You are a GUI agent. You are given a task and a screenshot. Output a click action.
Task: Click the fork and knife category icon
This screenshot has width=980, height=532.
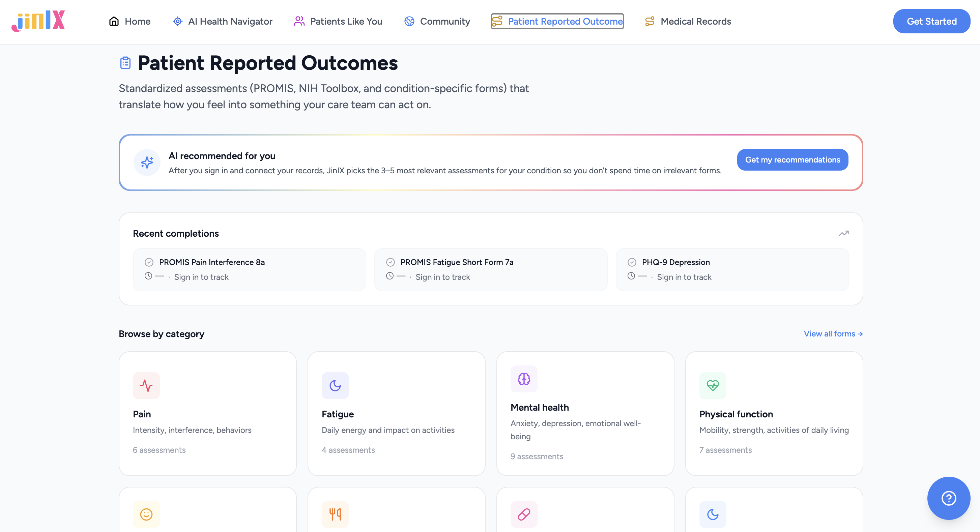[335, 514]
